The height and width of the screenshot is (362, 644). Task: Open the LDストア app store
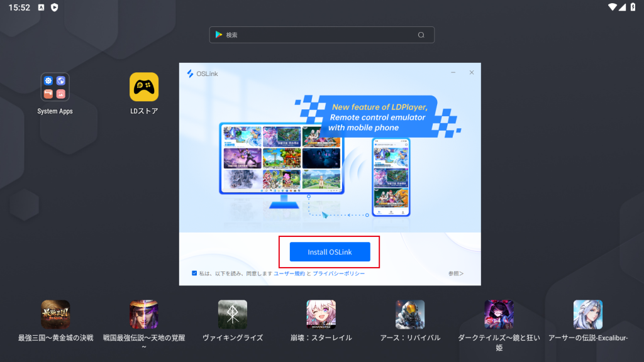click(x=144, y=87)
